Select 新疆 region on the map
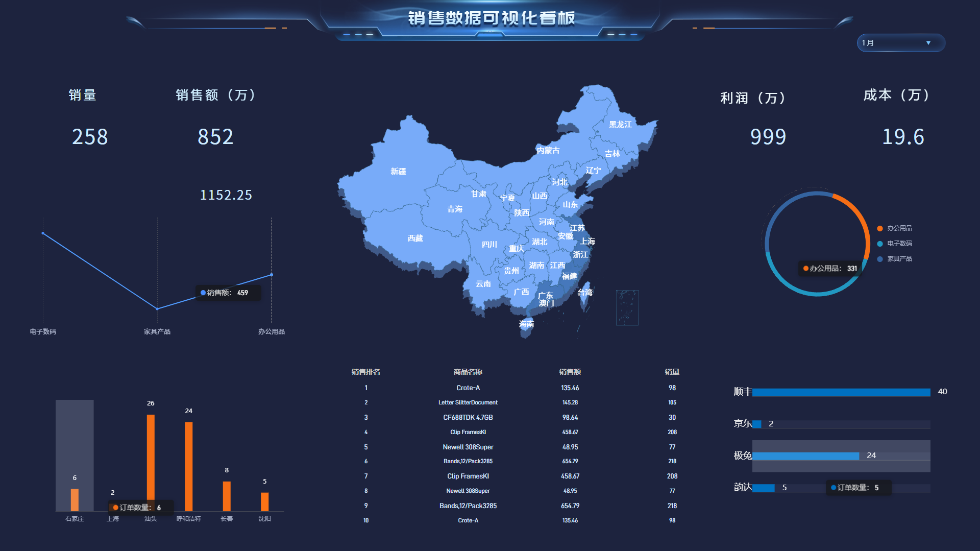 [398, 171]
